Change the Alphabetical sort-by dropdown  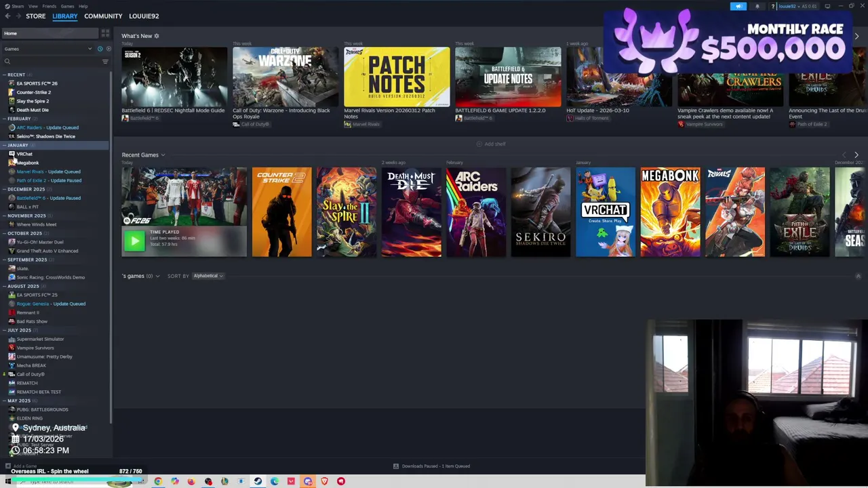(208, 277)
